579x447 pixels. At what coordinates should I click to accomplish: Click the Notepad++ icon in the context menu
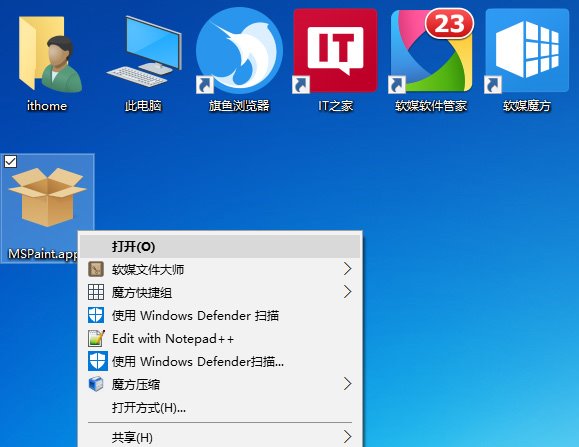96,338
